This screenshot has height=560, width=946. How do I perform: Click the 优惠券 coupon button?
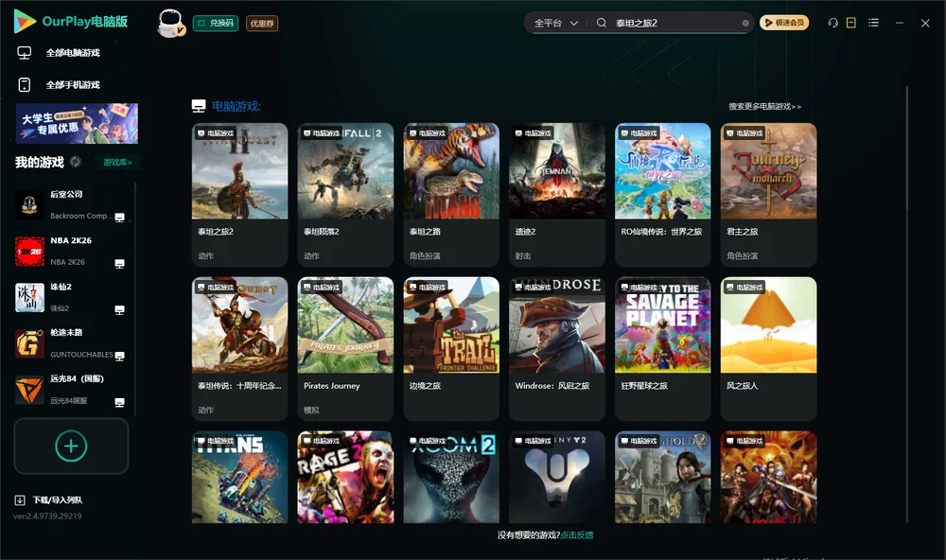(262, 23)
